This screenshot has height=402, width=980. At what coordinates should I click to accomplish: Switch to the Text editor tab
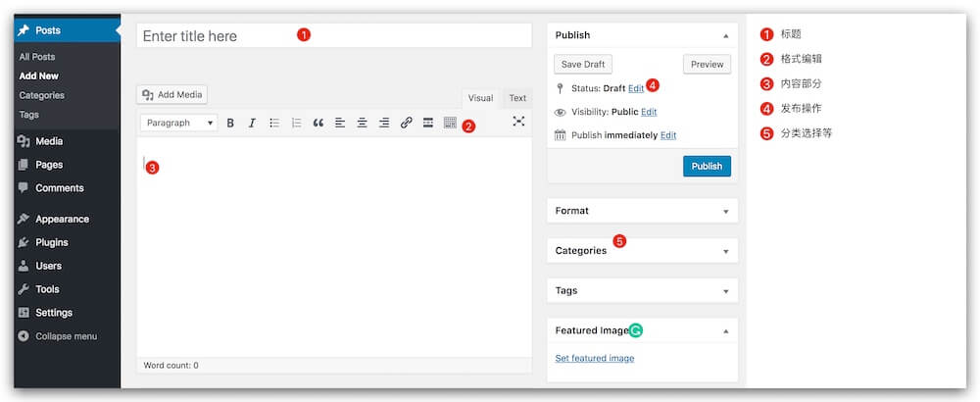517,98
